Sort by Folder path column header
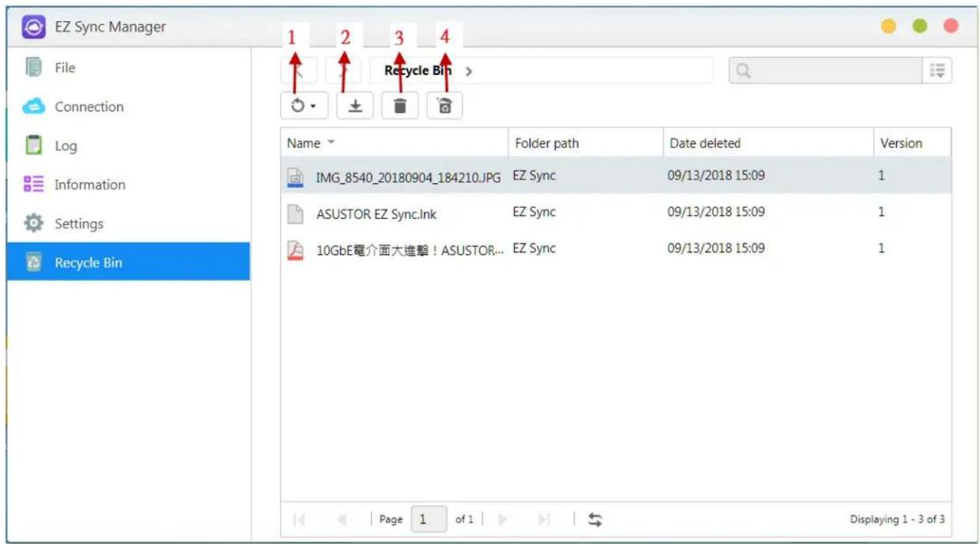 [585, 143]
